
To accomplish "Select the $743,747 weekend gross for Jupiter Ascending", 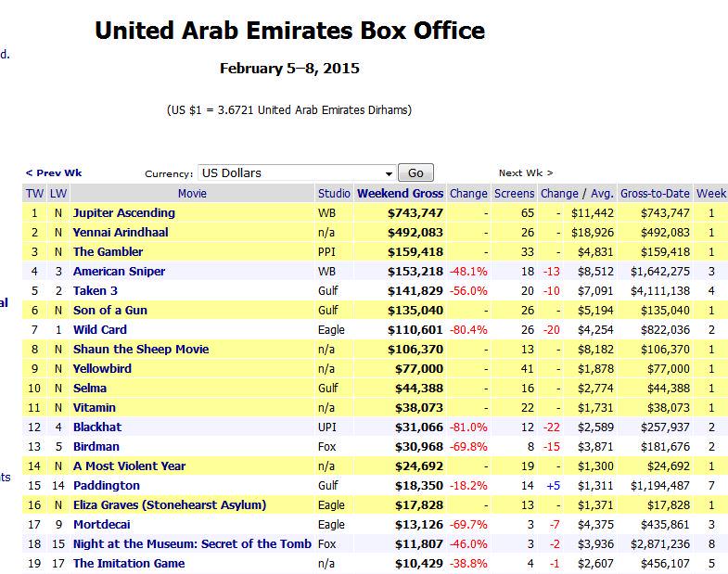I will pos(415,212).
